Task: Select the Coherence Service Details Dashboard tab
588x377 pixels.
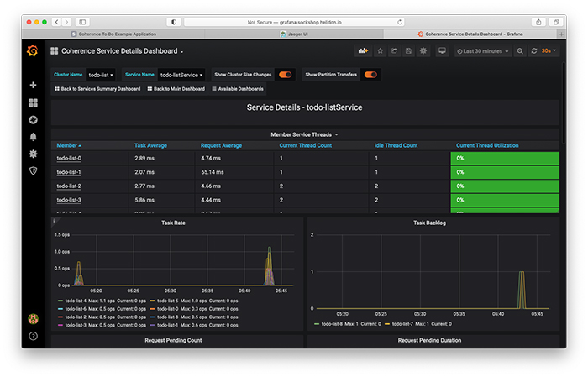Action: click(470, 34)
